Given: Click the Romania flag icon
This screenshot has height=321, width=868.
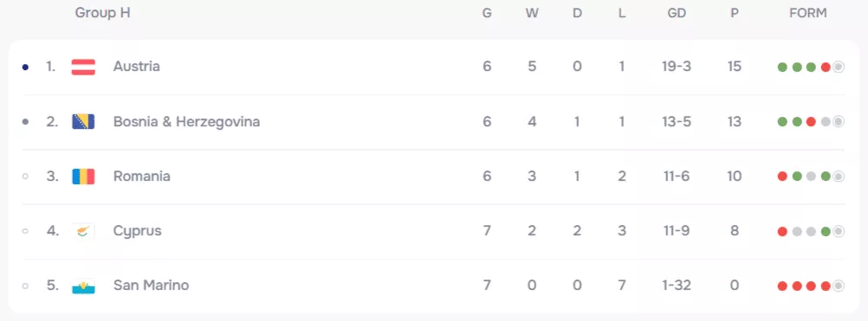Looking at the screenshot, I should pos(83,177).
